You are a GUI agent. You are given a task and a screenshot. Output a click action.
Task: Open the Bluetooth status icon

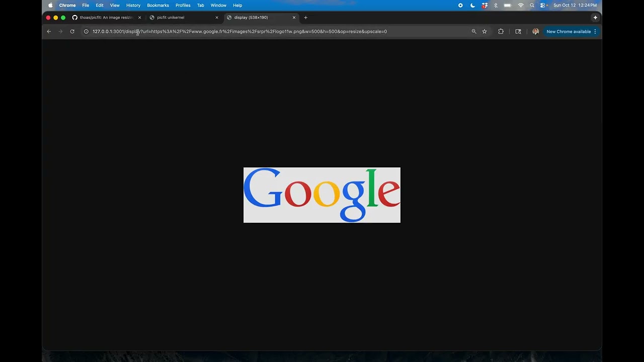496,6
